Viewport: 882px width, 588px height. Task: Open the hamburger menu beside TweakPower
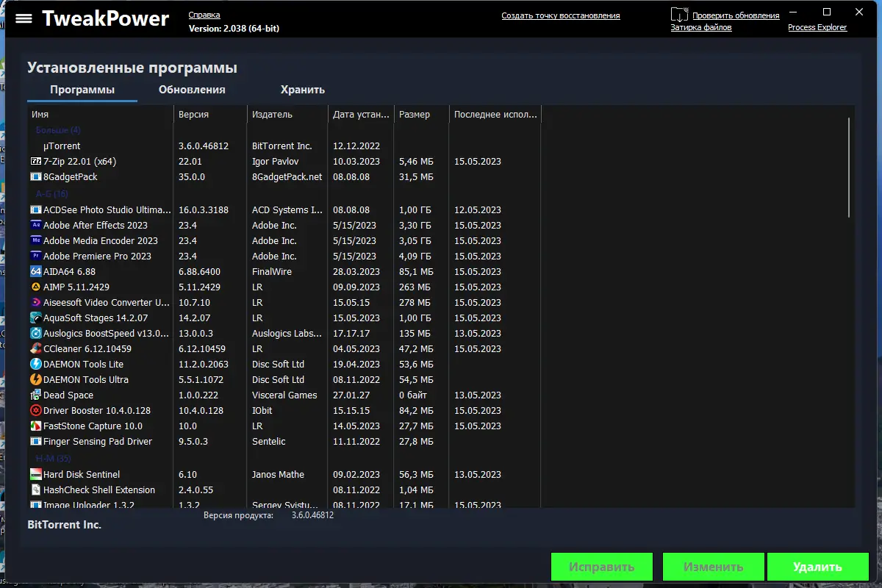point(24,18)
